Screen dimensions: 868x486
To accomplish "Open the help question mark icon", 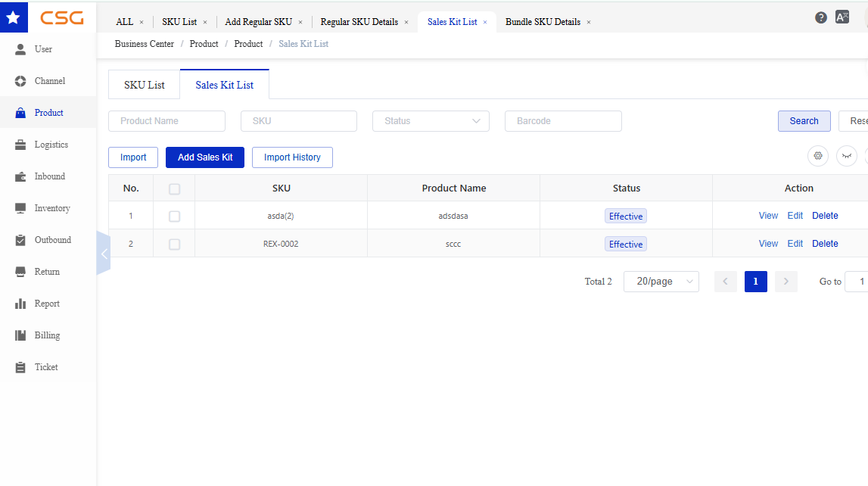I will point(821,17).
